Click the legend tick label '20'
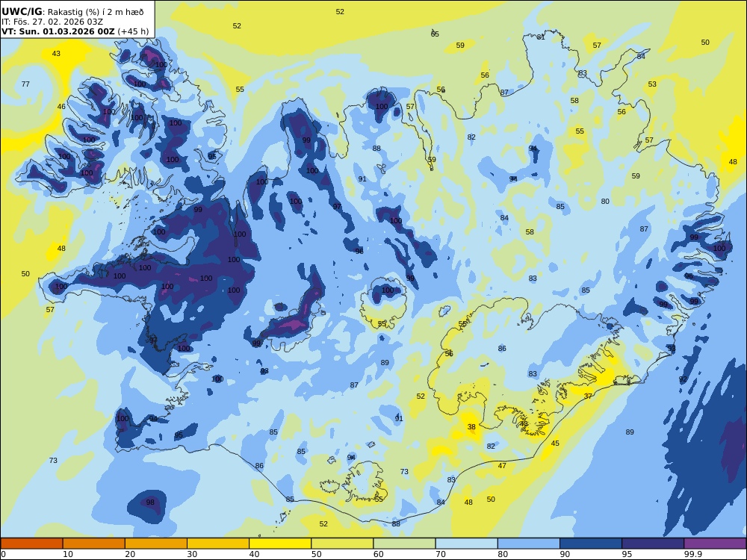 (x=130, y=554)
